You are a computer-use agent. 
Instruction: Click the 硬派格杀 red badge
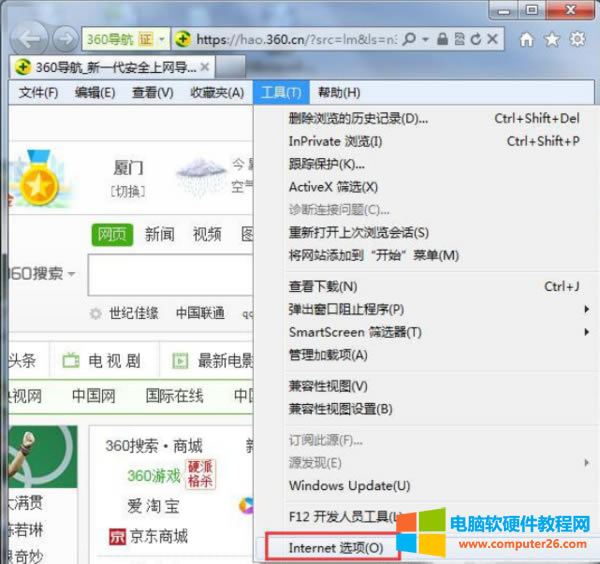(x=200, y=474)
